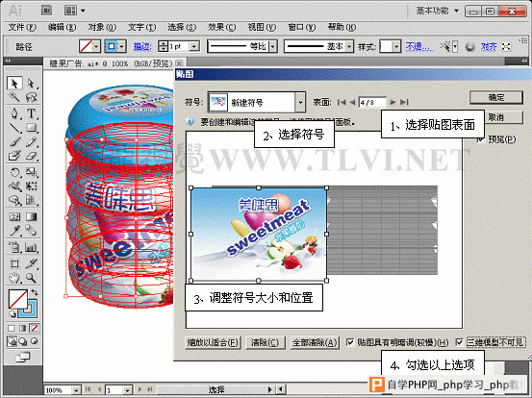Select the Pen tool
The image size is (532, 398).
pyautogui.click(x=14, y=113)
